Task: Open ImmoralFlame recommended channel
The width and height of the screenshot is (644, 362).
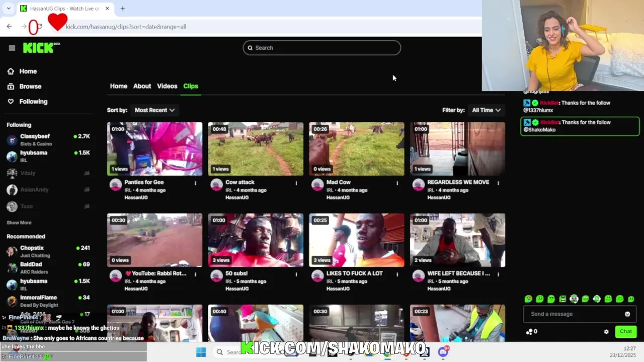Action: (x=48, y=301)
